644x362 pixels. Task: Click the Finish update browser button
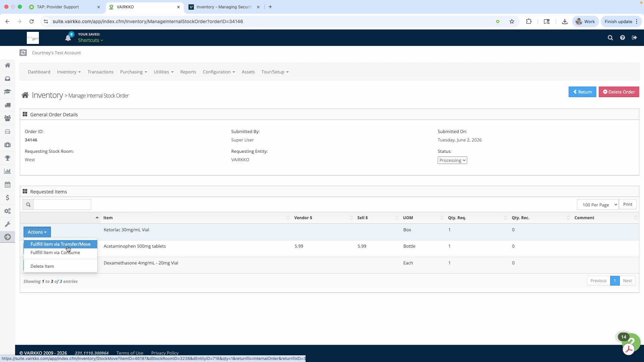tap(621, 21)
